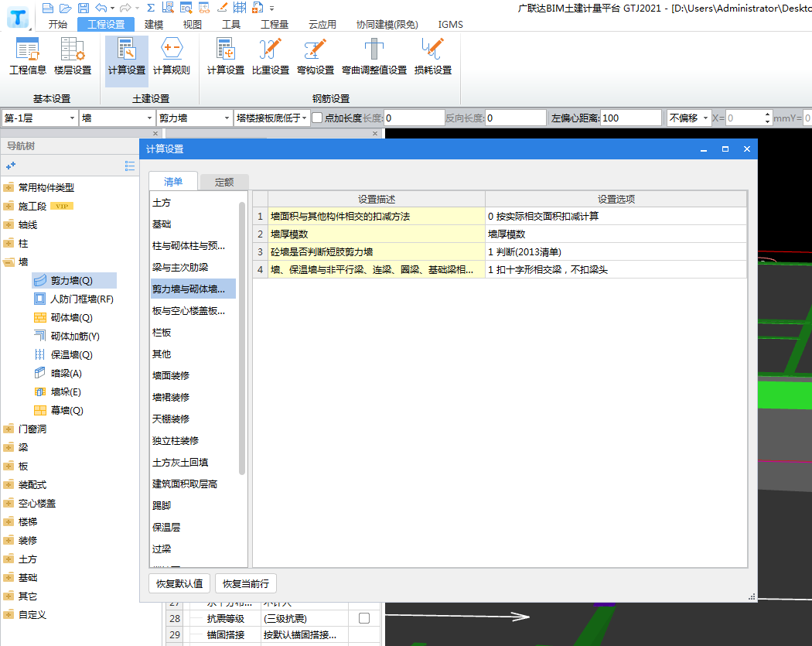812x646 pixels.
Task: Click the 恢复默认值 button
Action: (179, 584)
